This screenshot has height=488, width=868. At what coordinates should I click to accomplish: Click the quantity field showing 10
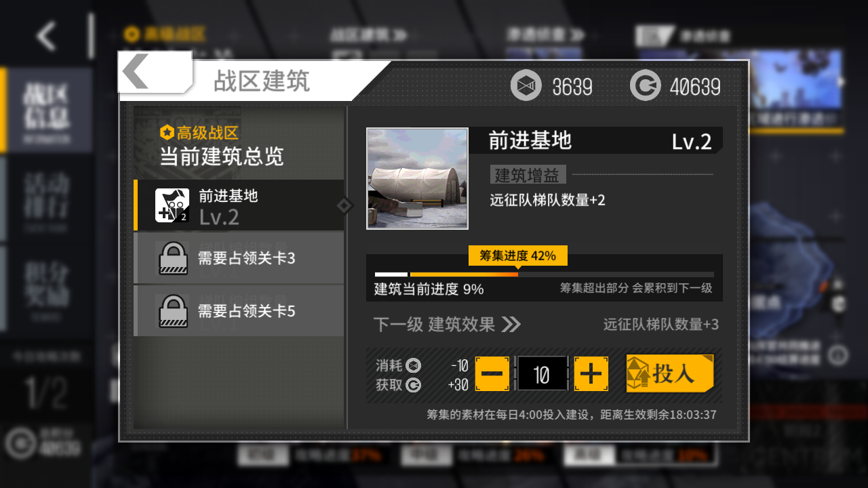click(542, 373)
